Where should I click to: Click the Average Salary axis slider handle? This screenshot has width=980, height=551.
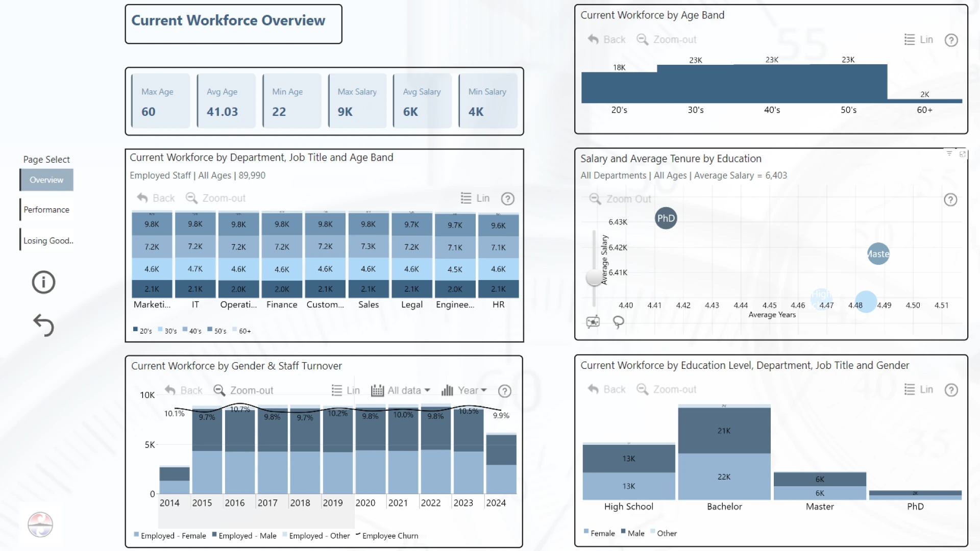tap(594, 278)
